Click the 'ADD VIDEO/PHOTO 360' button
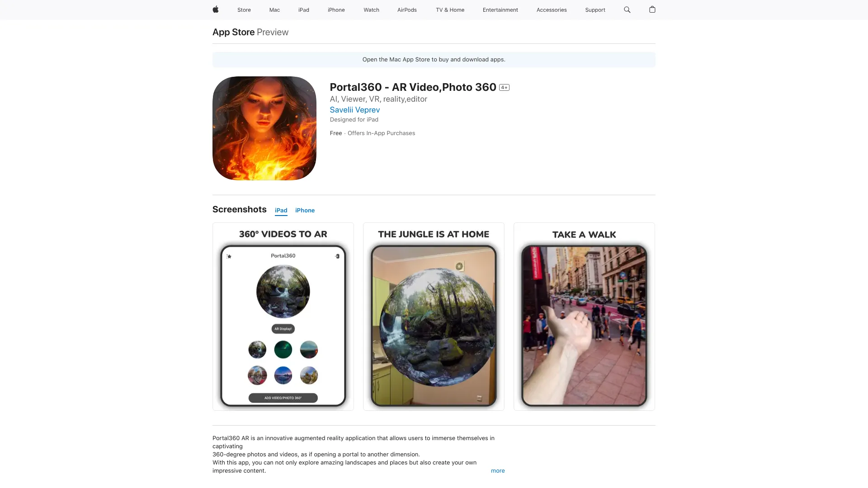 (283, 398)
